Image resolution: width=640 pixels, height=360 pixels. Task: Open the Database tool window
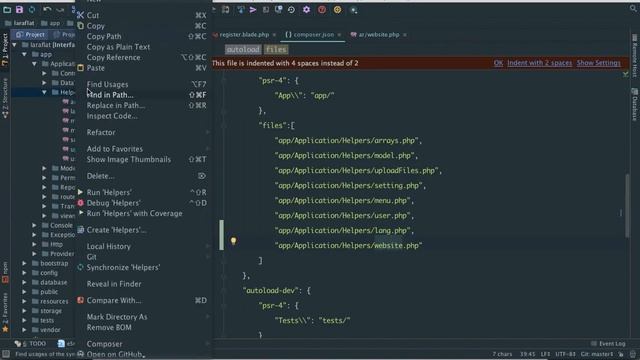point(634,105)
